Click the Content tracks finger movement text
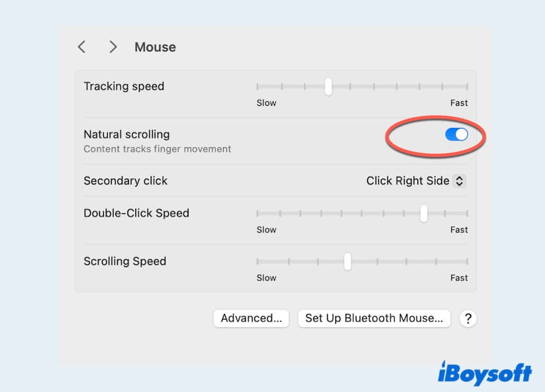This screenshot has width=545, height=392. [x=157, y=149]
